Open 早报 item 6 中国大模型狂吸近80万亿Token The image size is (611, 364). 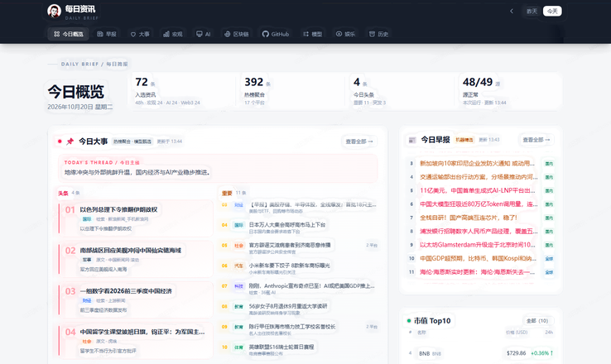(480, 204)
